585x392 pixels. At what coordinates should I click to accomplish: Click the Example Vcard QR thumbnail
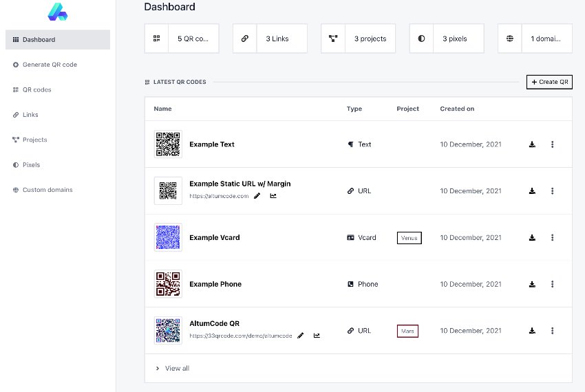point(168,238)
